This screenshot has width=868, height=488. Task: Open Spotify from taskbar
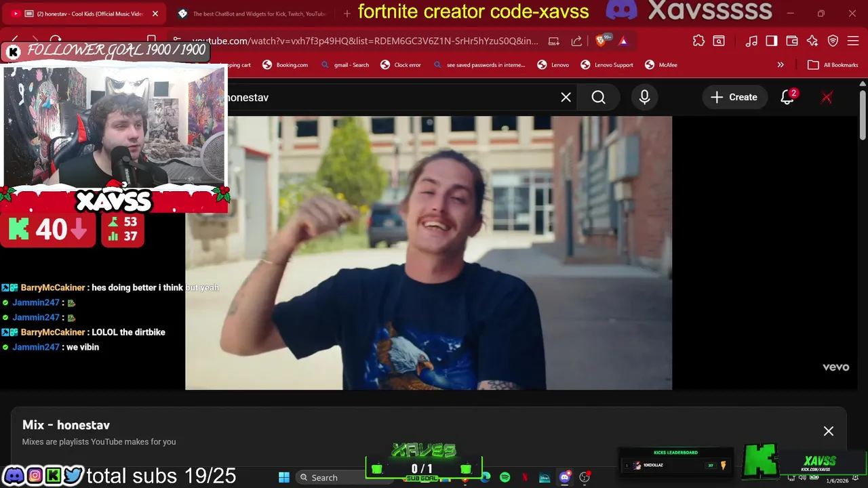tap(505, 477)
